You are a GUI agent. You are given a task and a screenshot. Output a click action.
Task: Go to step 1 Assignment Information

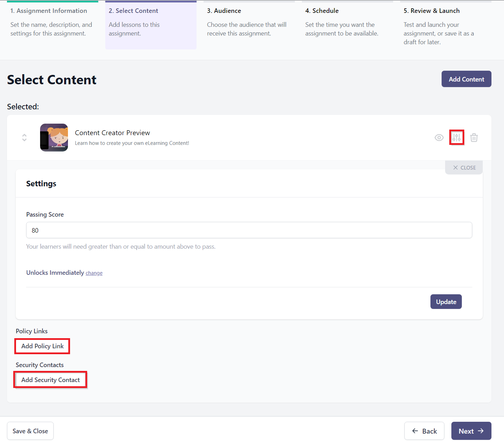pos(53,25)
